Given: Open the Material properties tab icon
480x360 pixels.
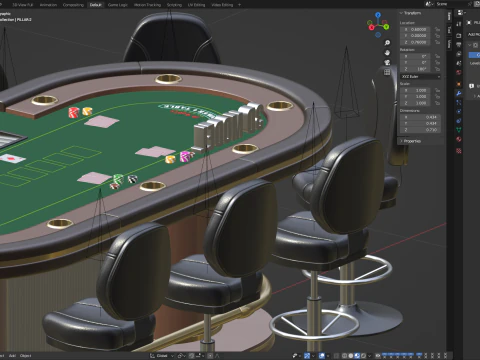Looking at the screenshot, I should click(x=459, y=139).
